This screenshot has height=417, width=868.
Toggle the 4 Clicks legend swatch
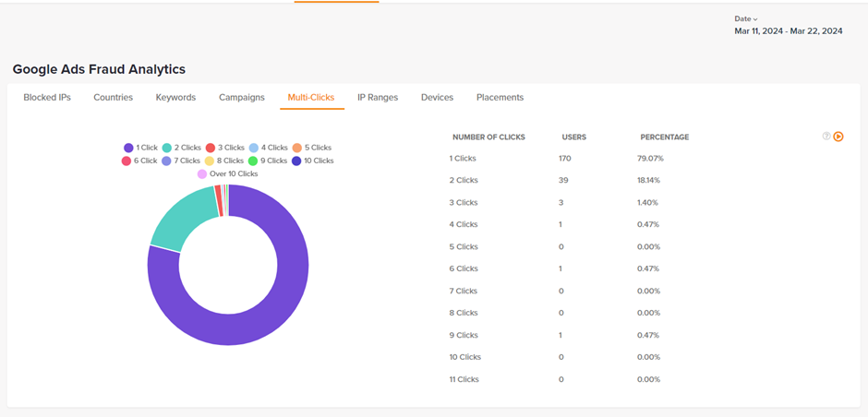[x=254, y=148]
